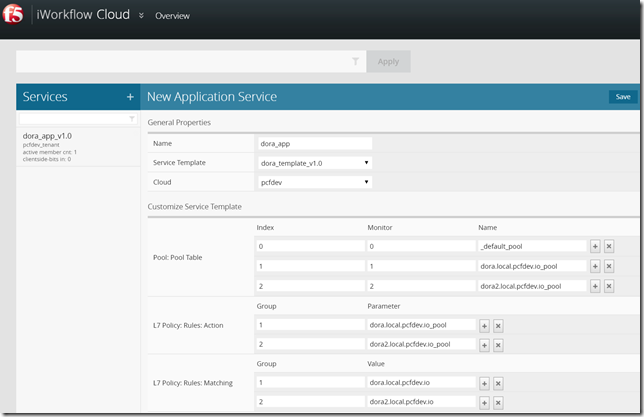644x417 pixels.
Task: Delete the dora2.local.pcfdev.io_pool pool row
Action: [609, 286]
